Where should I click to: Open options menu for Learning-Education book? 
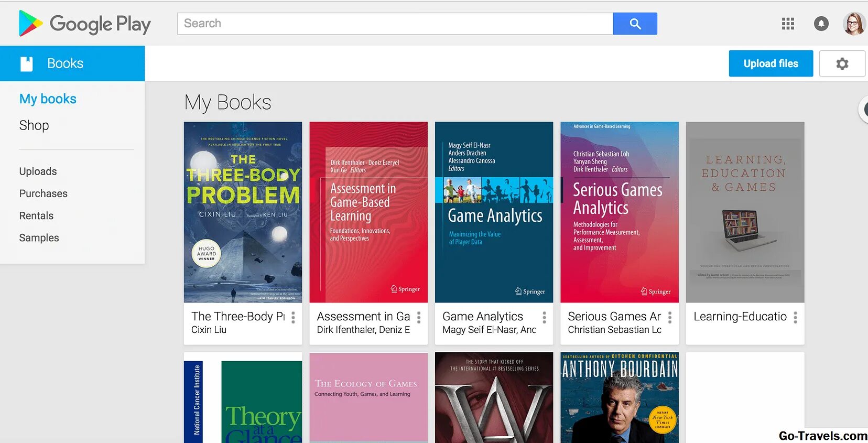click(795, 317)
